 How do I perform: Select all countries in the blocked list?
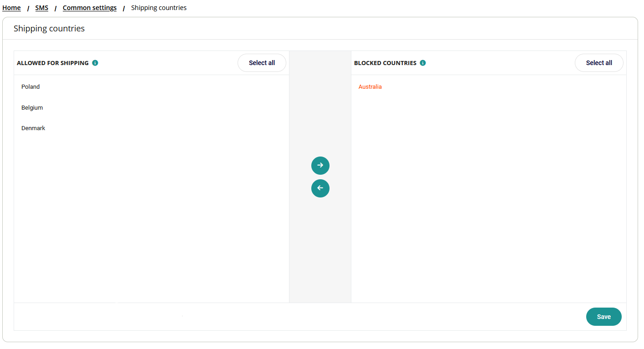[598, 63]
